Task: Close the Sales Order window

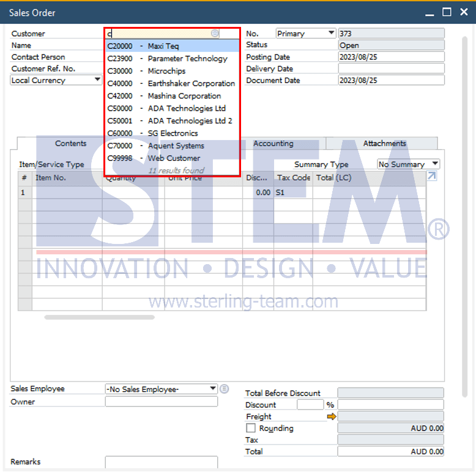Action: pyautogui.click(x=464, y=12)
